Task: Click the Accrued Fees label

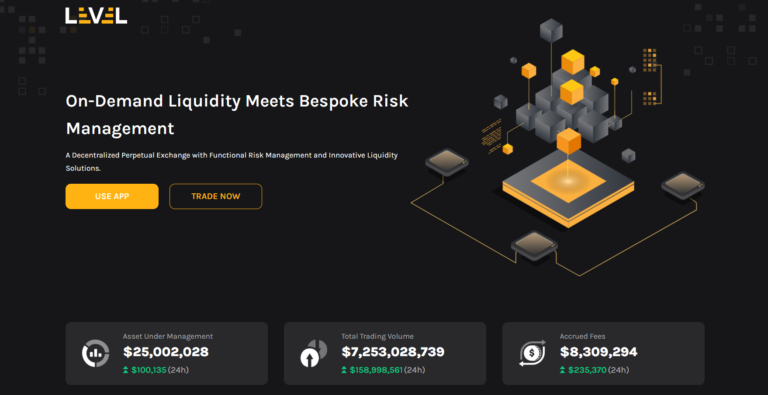Action: point(582,337)
